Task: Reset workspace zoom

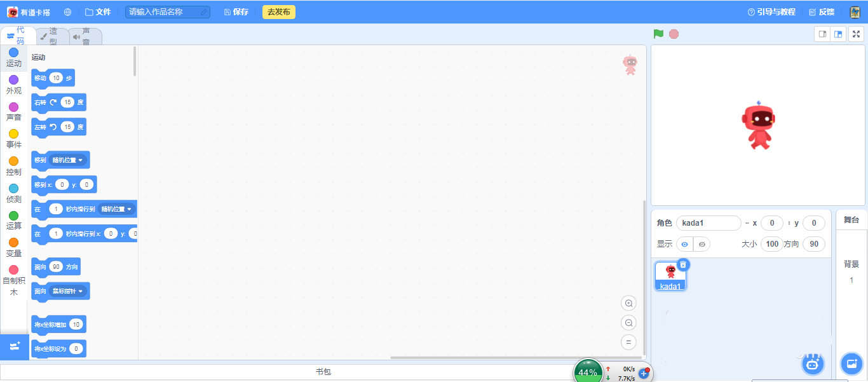Action: pyautogui.click(x=628, y=343)
